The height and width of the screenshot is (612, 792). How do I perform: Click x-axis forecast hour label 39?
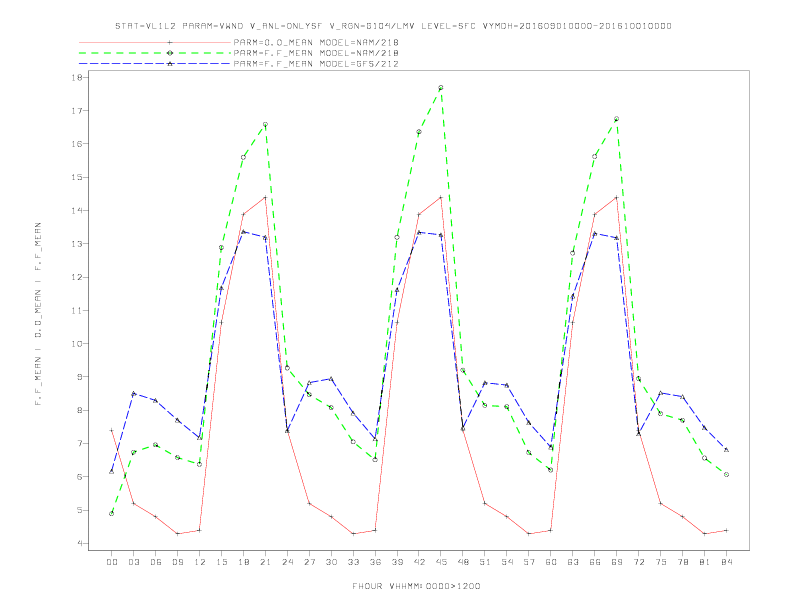(397, 562)
